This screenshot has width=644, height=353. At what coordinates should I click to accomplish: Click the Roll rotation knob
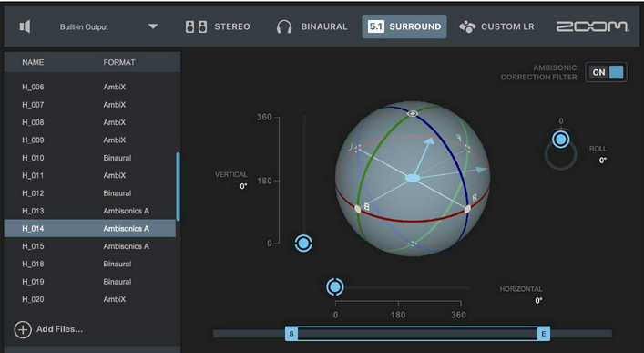point(561,140)
